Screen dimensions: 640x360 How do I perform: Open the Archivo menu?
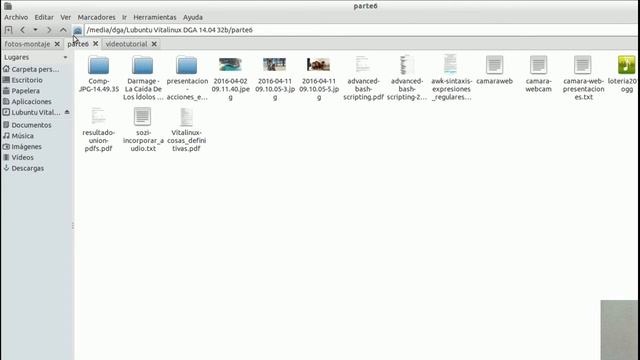[16, 17]
